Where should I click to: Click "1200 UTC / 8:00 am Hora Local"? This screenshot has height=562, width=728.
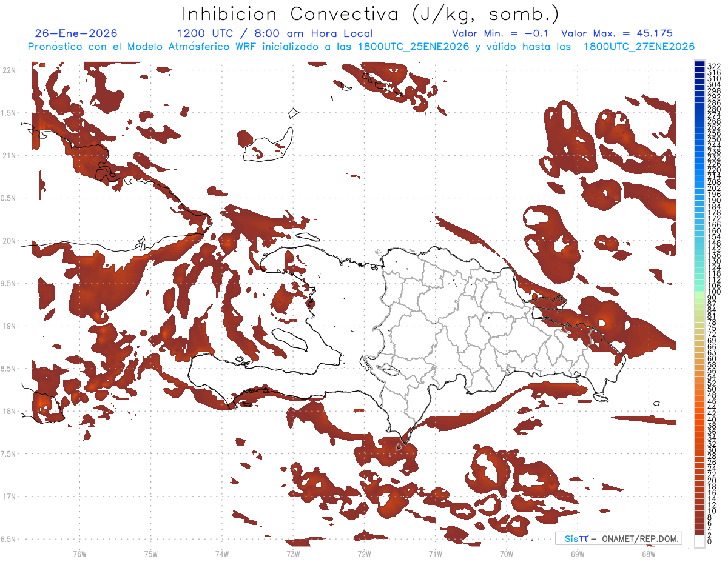[x=275, y=34]
